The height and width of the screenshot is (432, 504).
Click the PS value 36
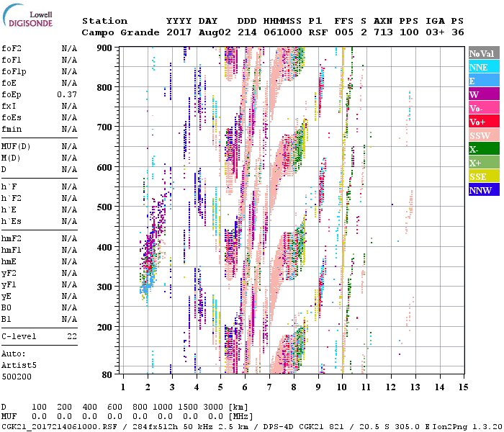pos(458,32)
